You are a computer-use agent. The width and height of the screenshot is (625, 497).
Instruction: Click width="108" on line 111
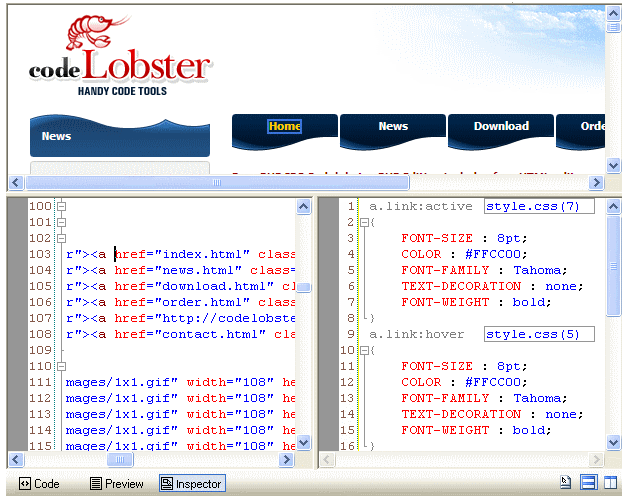[x=230, y=382]
